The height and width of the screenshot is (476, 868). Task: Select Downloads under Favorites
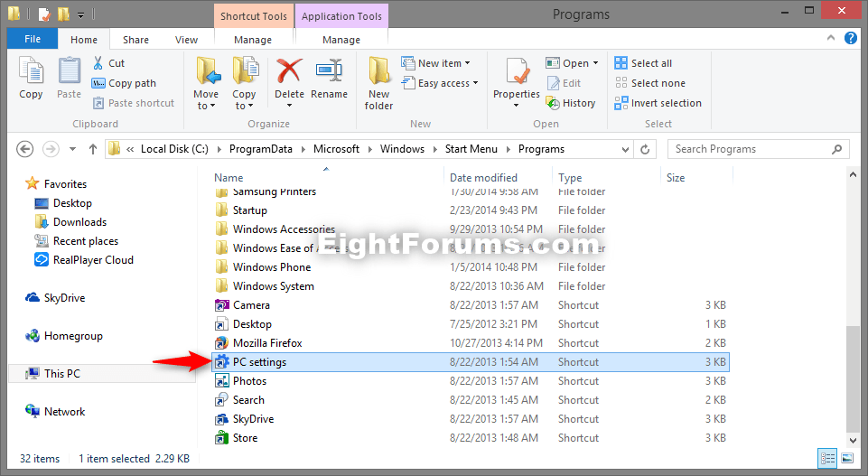(x=70, y=222)
